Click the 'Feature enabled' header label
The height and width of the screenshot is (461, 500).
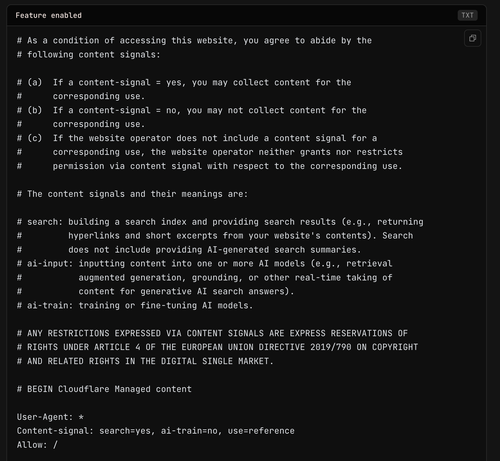tap(48, 15)
